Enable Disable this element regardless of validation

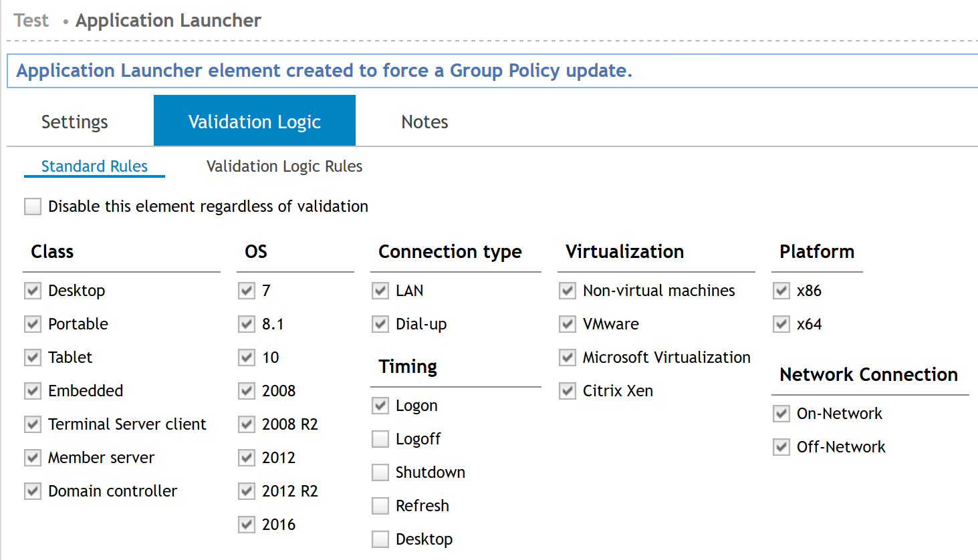coord(33,206)
